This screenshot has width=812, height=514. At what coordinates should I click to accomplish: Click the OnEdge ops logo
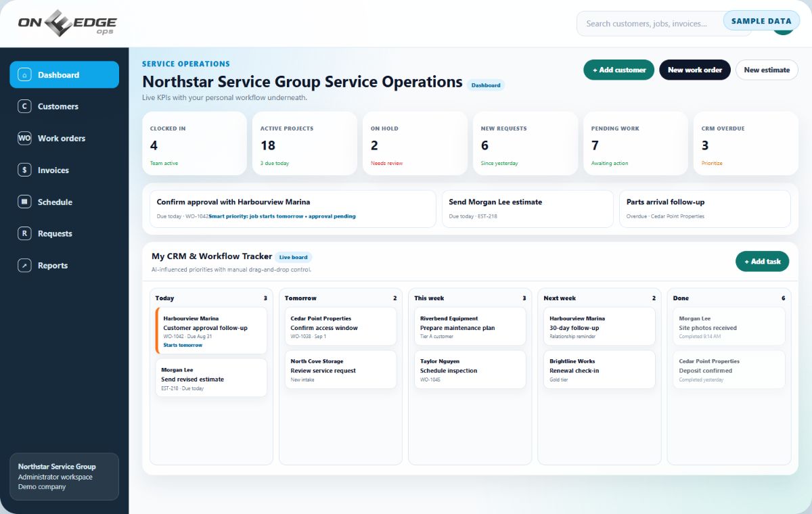pos(67,24)
